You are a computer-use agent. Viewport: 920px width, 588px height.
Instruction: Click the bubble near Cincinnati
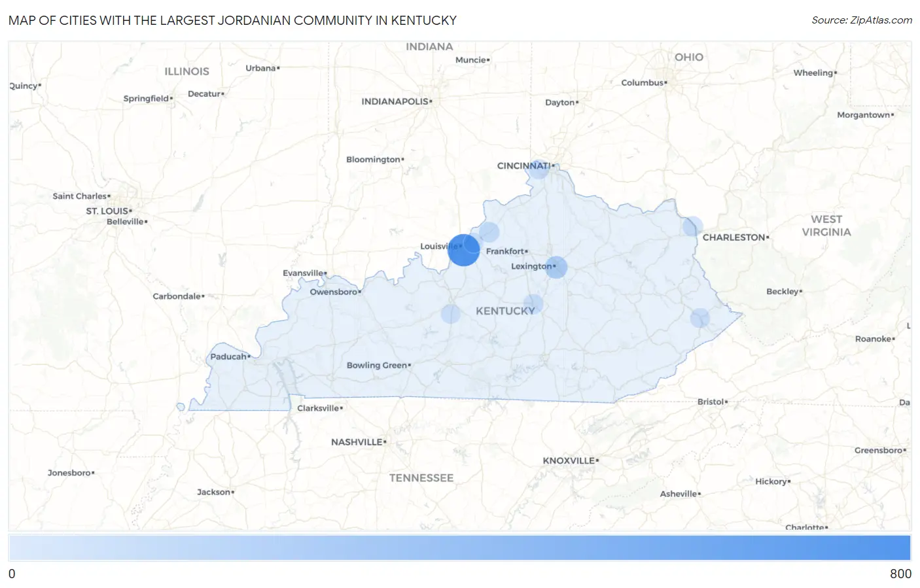coord(539,169)
